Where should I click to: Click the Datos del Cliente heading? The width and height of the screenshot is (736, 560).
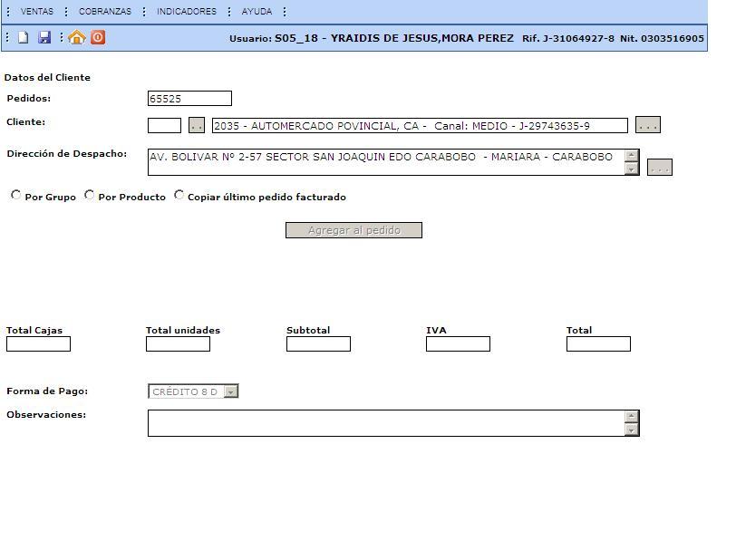coord(47,77)
